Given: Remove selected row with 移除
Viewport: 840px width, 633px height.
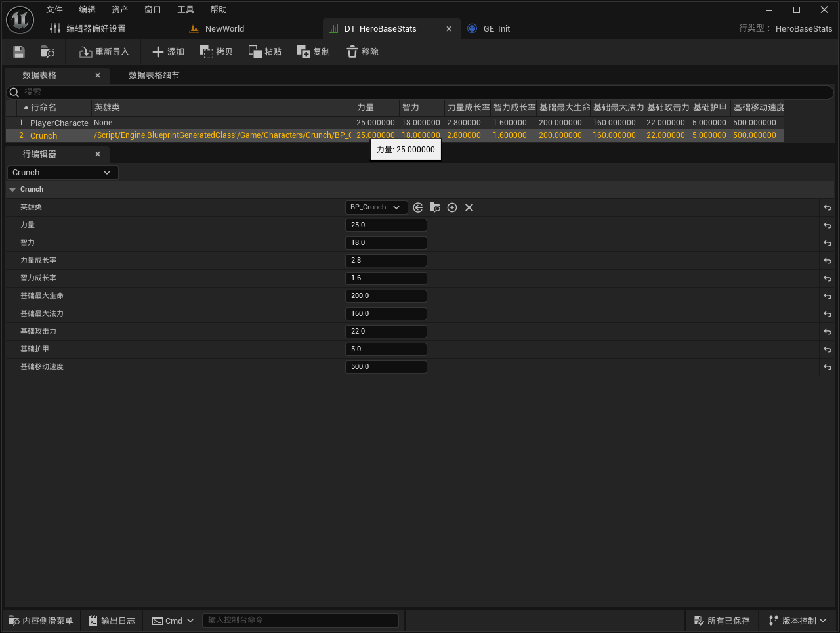Looking at the screenshot, I should (362, 52).
